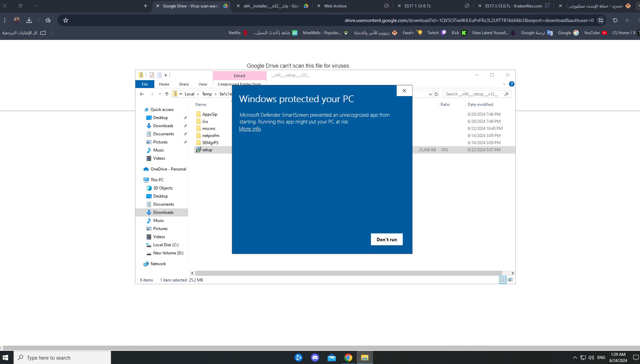Open the File ribbon tab
The width and height of the screenshot is (640, 364).
[x=145, y=84]
